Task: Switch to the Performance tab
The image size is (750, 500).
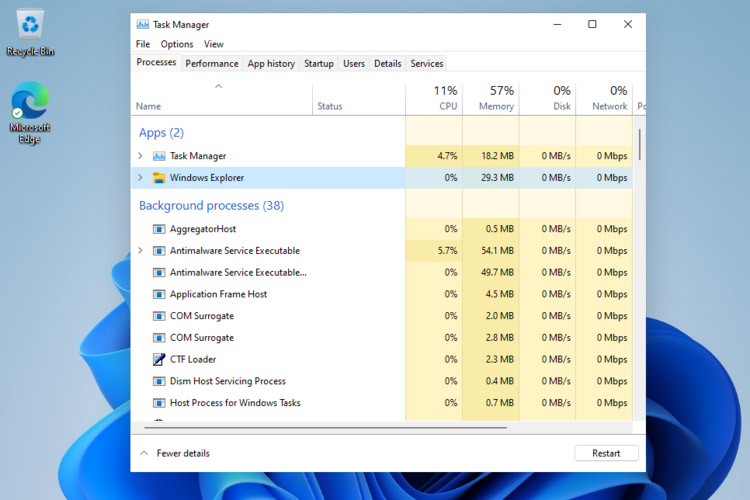Action: click(x=212, y=64)
